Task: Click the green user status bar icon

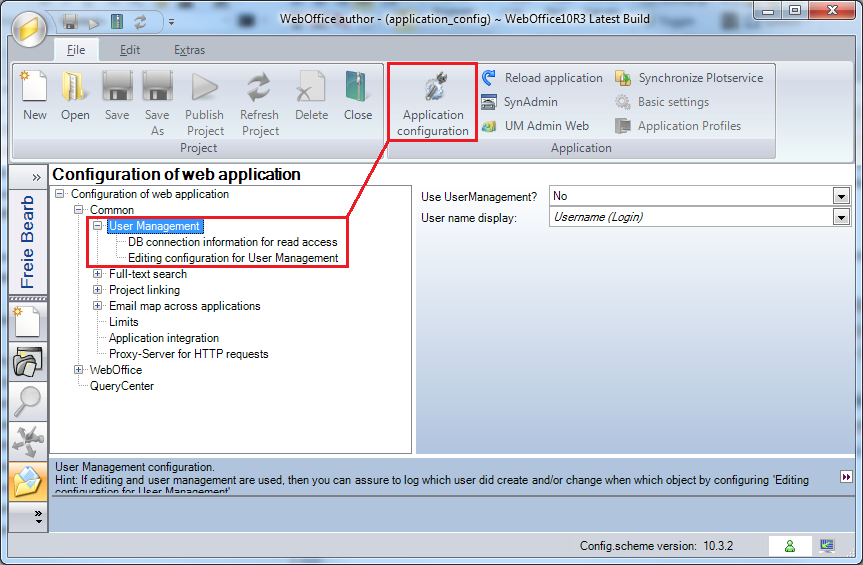Action: [x=790, y=546]
